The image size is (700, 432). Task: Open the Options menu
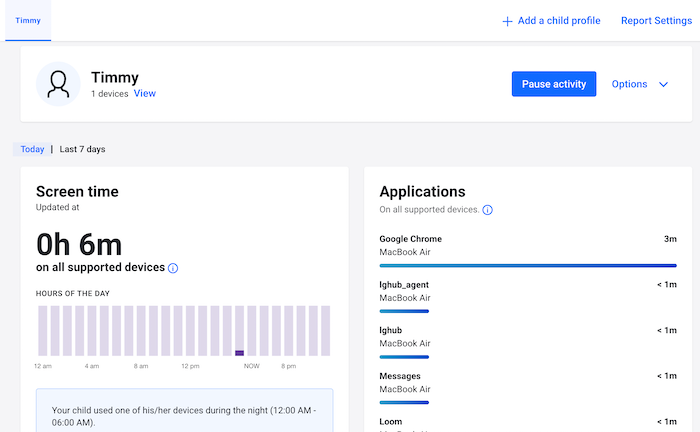[639, 84]
